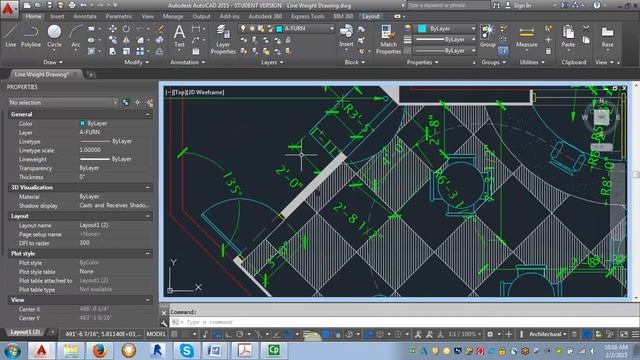640x360 pixels.
Task: Click the Mirror tool in Modify panel
Action: (x=126, y=40)
